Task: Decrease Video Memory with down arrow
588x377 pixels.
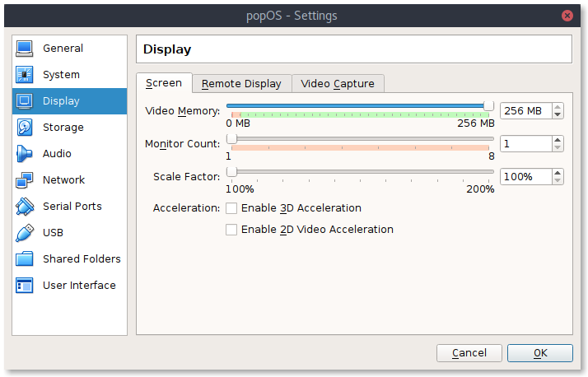Action: 558,114
